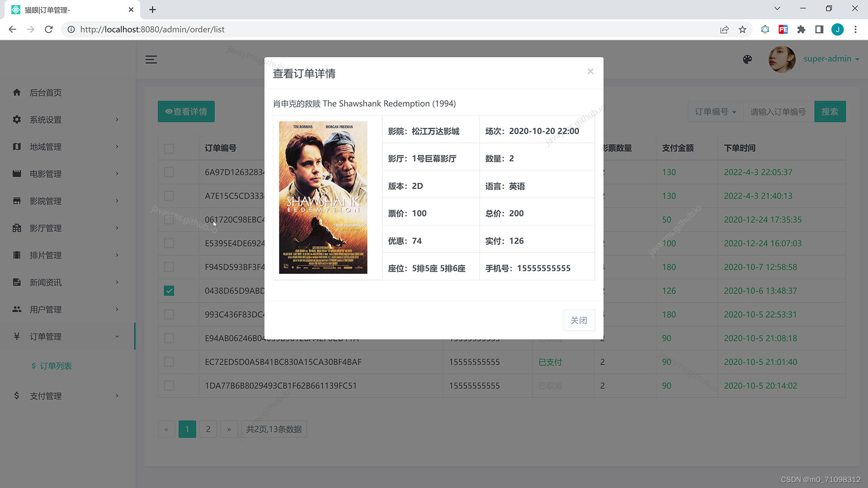Click the browser share icon

click(724, 29)
